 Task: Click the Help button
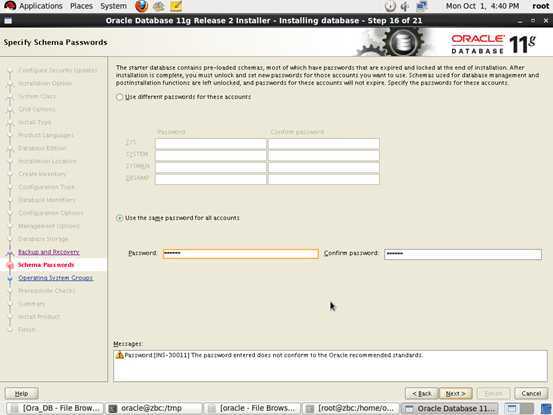[22, 393]
